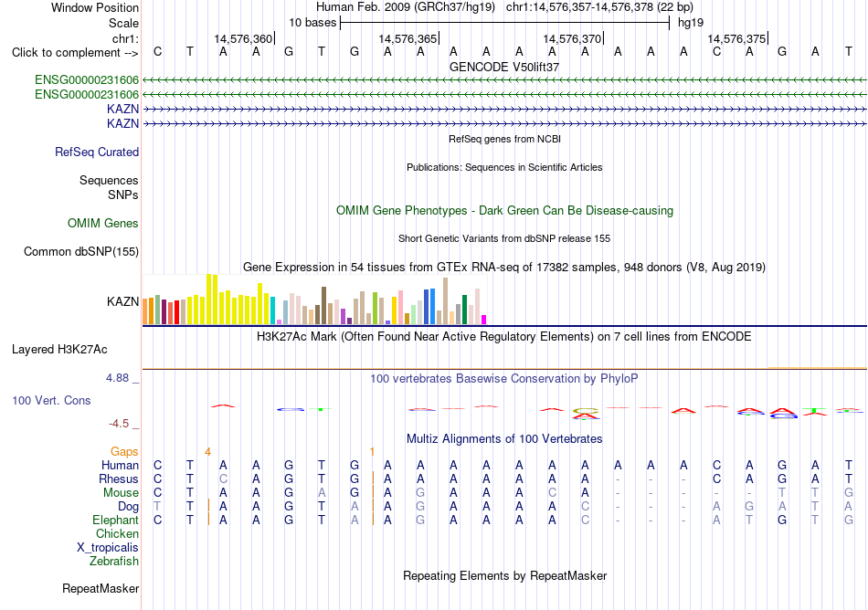Click the OMIM Genes track label

point(103,224)
